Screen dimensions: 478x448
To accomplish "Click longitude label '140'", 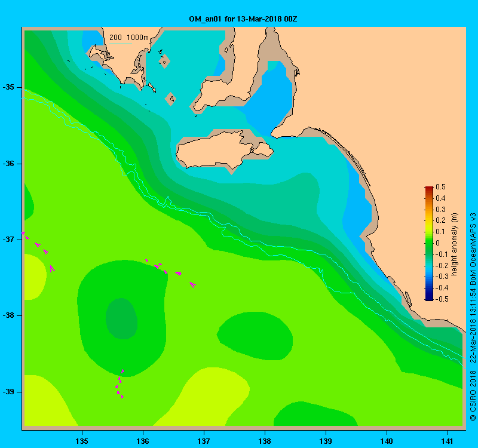I will (x=387, y=441).
